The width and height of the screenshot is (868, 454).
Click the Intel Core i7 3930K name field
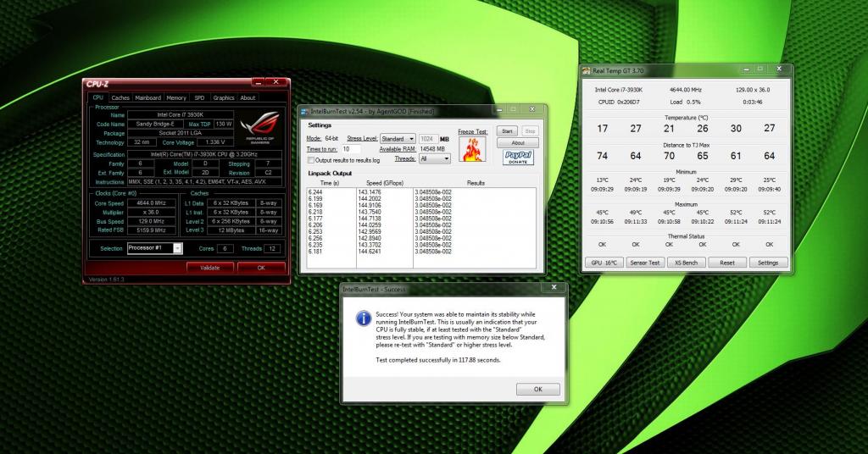click(181, 115)
